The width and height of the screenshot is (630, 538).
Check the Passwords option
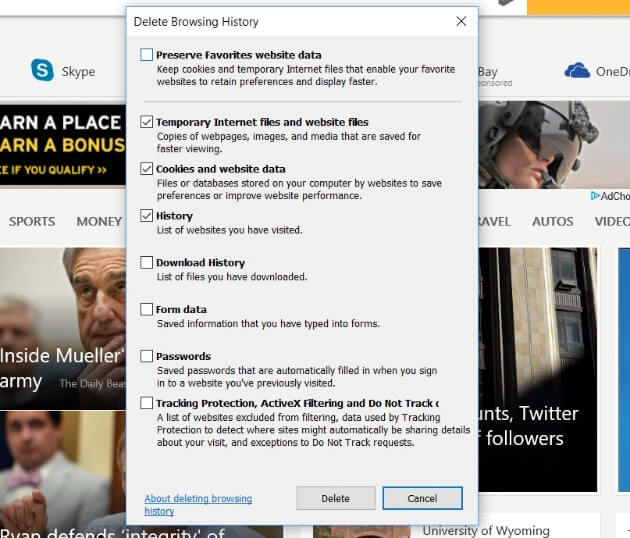(147, 356)
